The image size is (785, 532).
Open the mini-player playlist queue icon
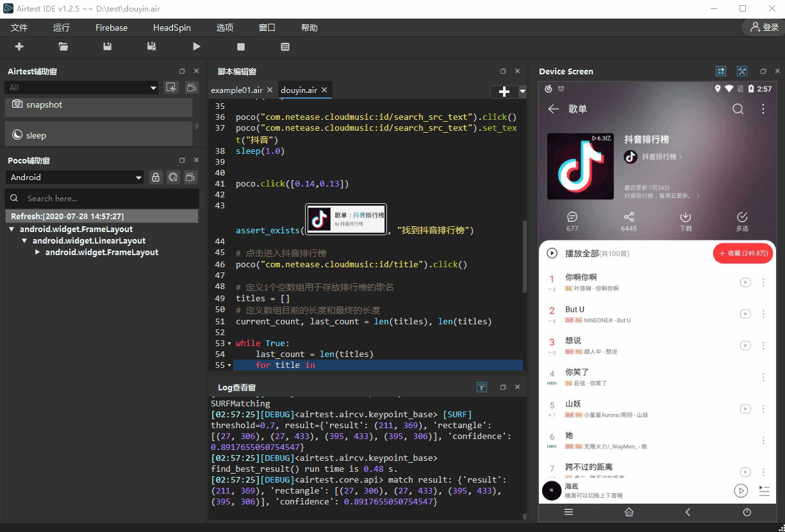[764, 491]
